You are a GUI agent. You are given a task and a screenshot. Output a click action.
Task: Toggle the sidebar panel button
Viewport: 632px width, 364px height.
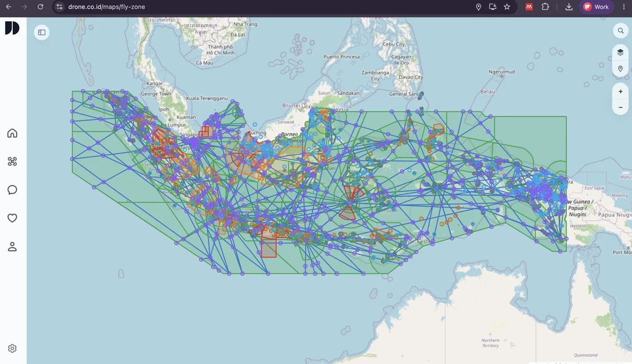pyautogui.click(x=42, y=32)
